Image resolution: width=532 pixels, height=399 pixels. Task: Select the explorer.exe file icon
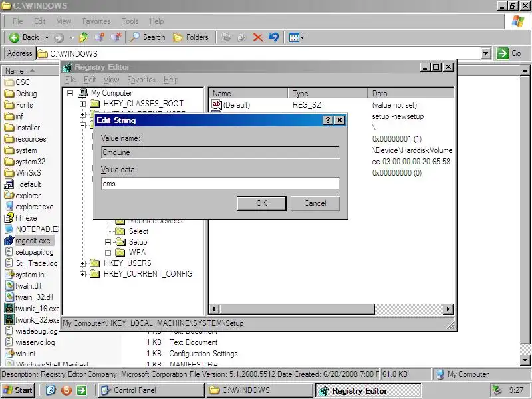coord(9,207)
